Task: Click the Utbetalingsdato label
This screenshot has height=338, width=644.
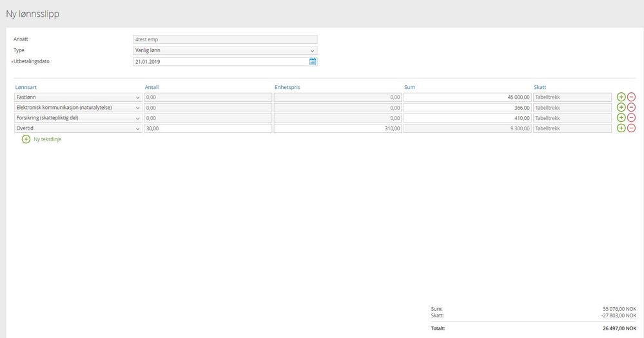Action: click(x=31, y=61)
